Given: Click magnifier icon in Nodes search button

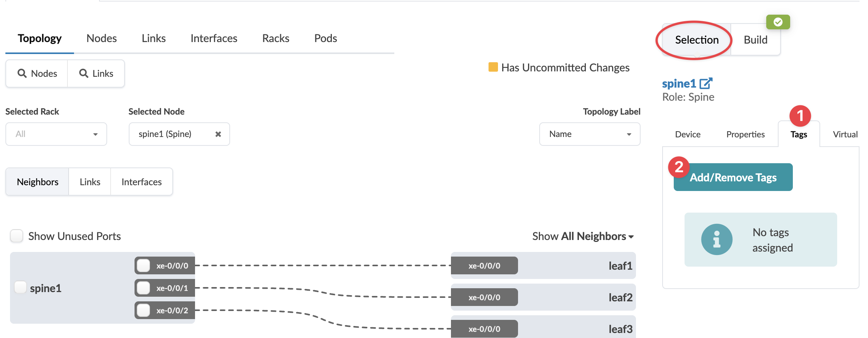Looking at the screenshot, I should pos(22,73).
